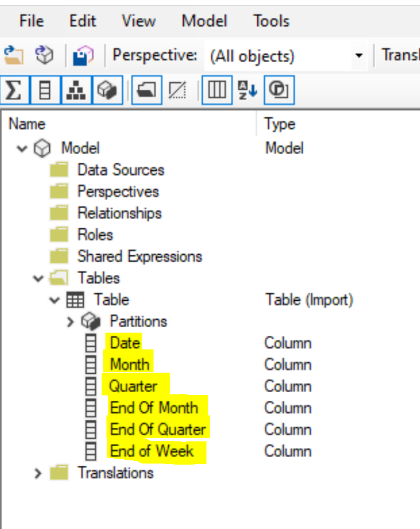Toggle the show measures sigma button
Image resolution: width=420 pixels, height=529 pixels.
click(x=14, y=90)
